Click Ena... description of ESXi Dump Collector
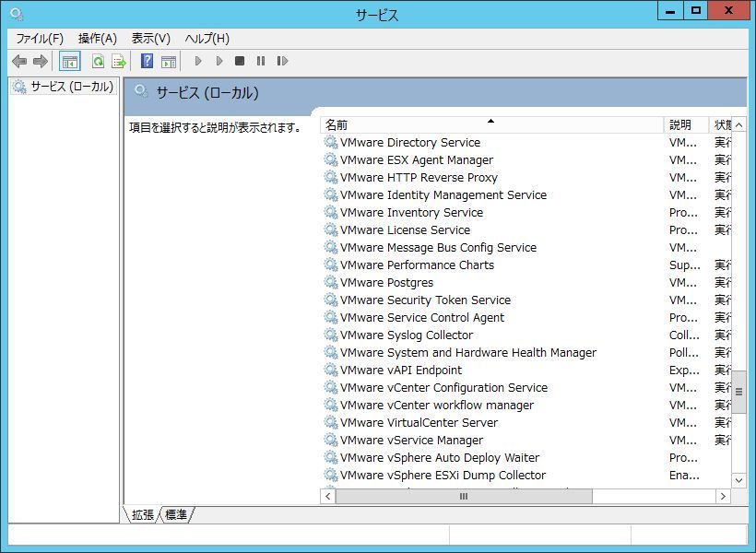This screenshot has height=553, width=756. [x=685, y=475]
